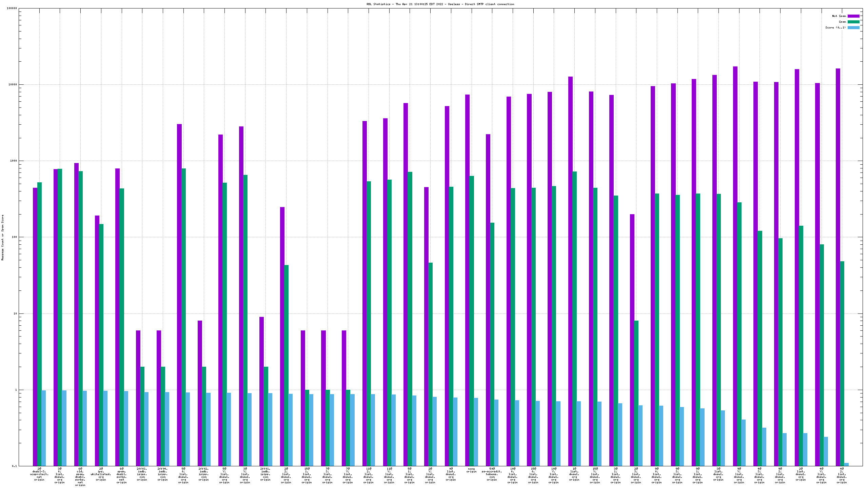This screenshot has height=488, width=868.
Task: Click the 10000 y-axis tick label
Action: pos(12,84)
